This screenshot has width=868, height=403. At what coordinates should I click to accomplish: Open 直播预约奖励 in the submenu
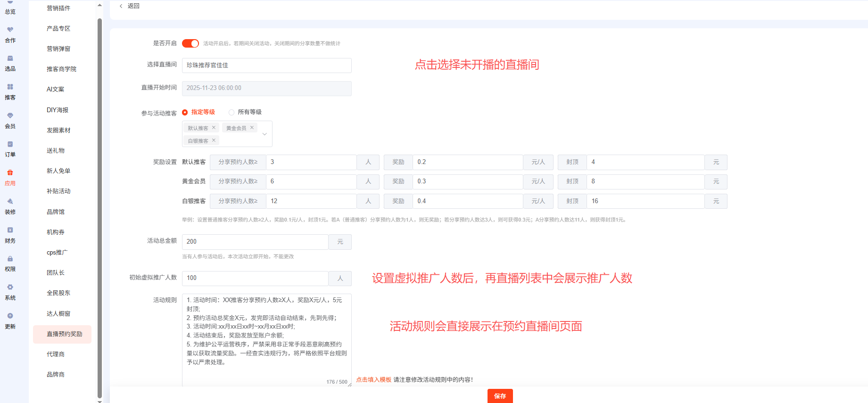pos(64,334)
